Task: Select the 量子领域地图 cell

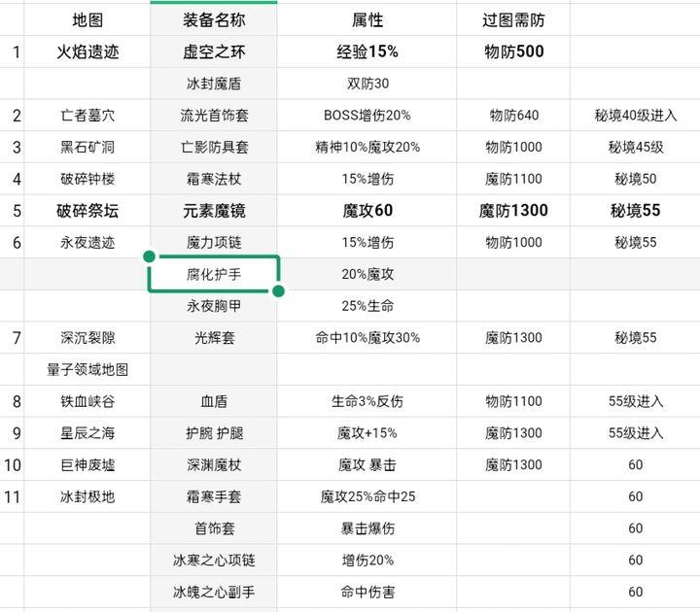Action: 87,370
